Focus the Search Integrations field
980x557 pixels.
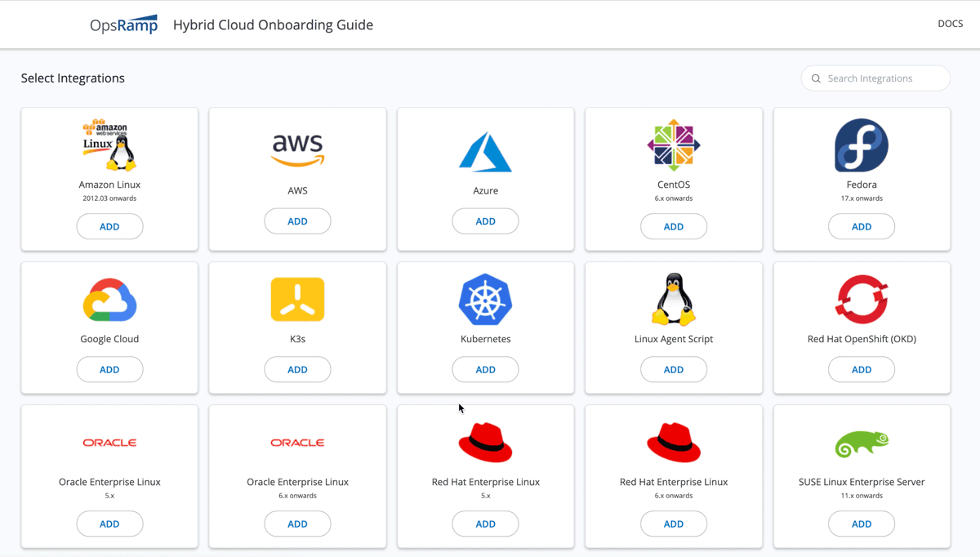coord(875,78)
